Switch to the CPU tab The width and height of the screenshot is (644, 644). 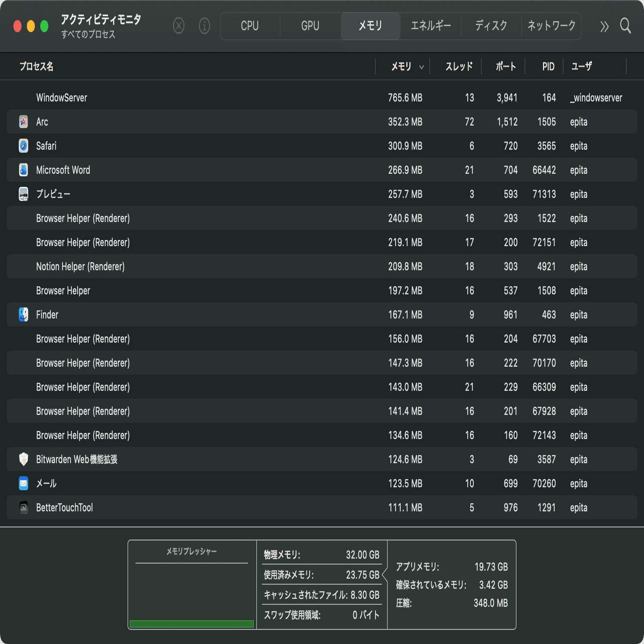coord(250,26)
